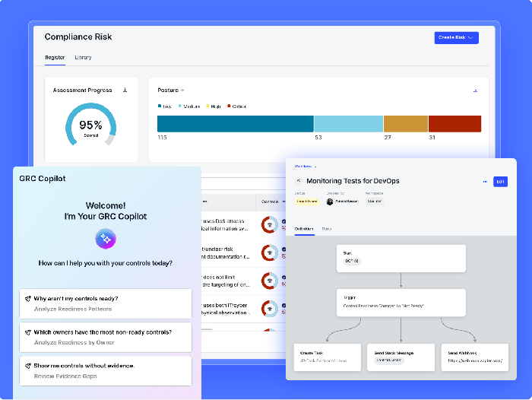This screenshot has height=400, width=532.
Task: Click the GRC Copilot sparkle avatar icon
Action: coord(106,239)
